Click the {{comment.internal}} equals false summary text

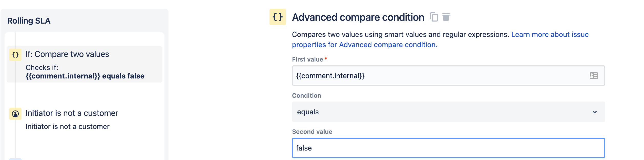(85, 76)
